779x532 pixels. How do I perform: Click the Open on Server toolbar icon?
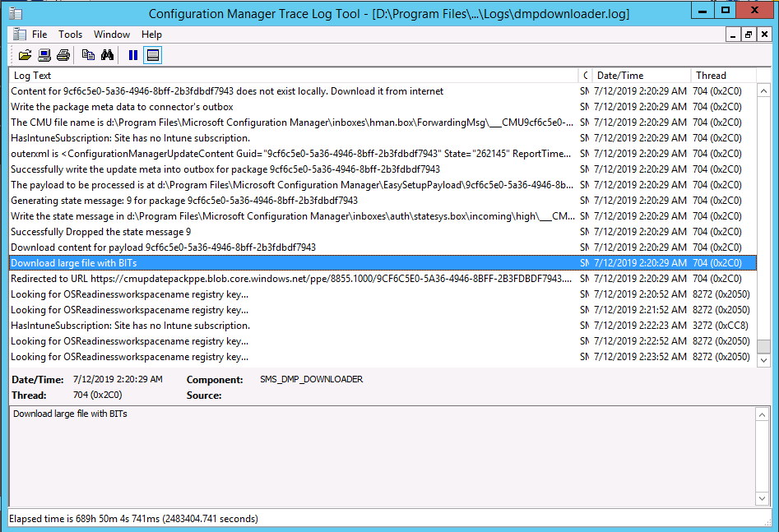click(x=44, y=55)
